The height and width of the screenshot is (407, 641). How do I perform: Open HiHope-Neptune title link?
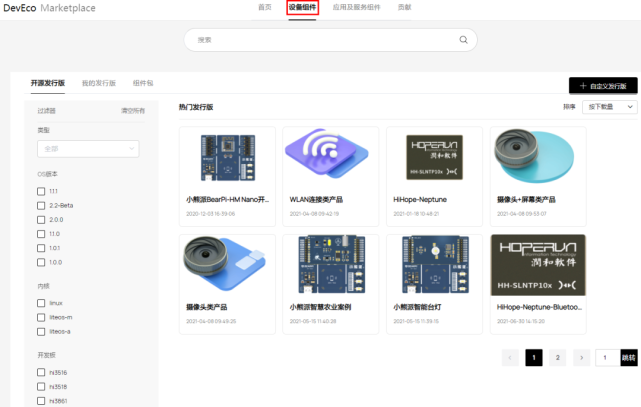tap(420, 200)
